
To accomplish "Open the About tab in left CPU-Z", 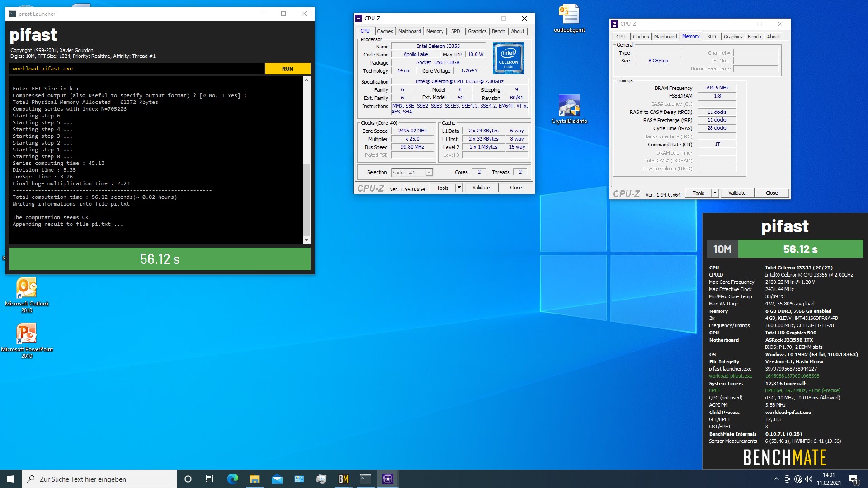I will click(x=518, y=31).
